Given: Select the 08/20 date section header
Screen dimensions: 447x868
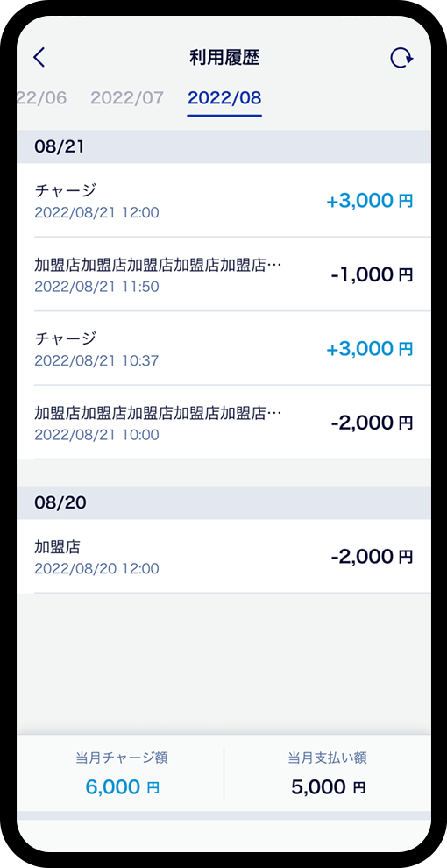Looking at the screenshot, I should (223, 502).
